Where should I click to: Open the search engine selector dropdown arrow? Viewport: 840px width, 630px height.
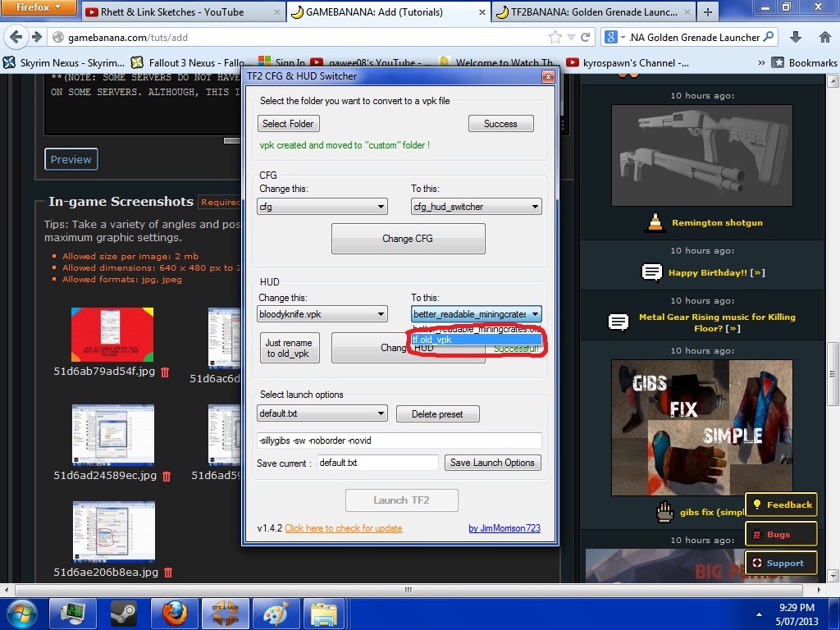click(623, 38)
